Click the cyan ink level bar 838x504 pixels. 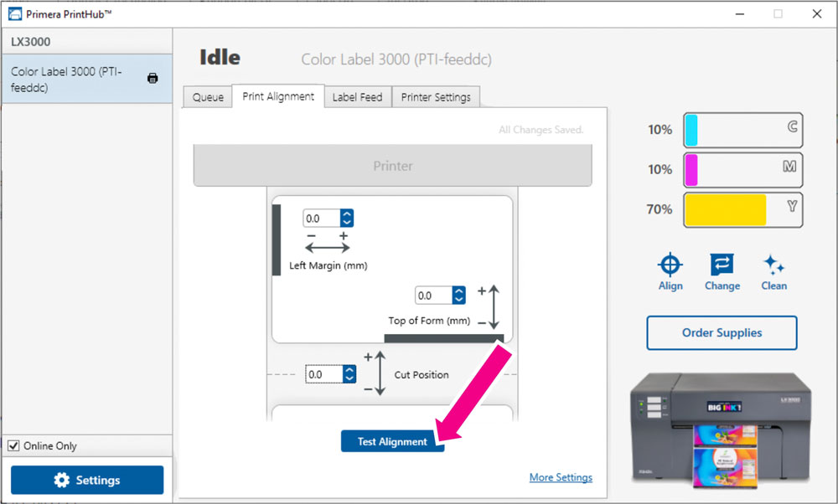click(x=742, y=130)
